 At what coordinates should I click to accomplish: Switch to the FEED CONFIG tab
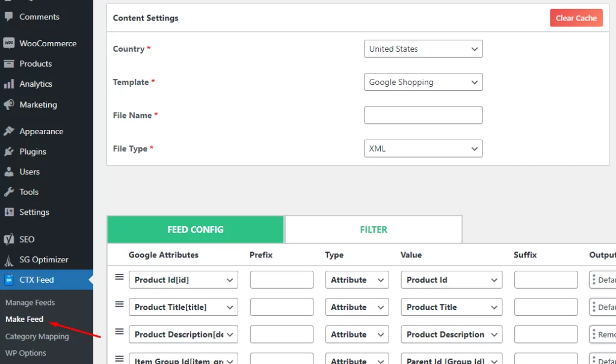196,230
